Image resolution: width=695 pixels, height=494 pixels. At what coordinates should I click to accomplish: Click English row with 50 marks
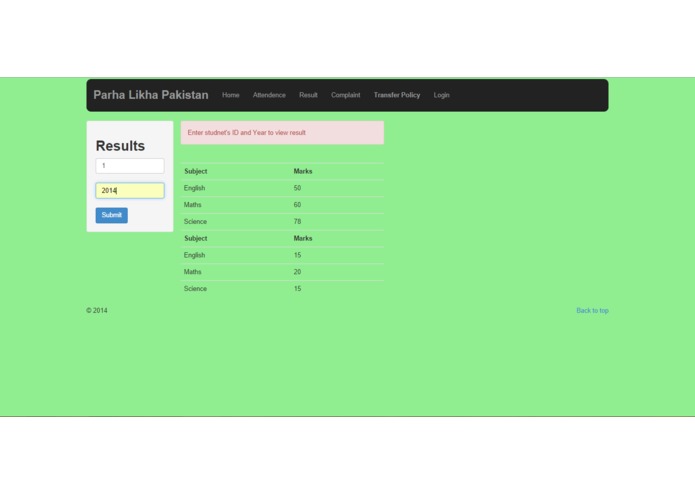pos(282,188)
